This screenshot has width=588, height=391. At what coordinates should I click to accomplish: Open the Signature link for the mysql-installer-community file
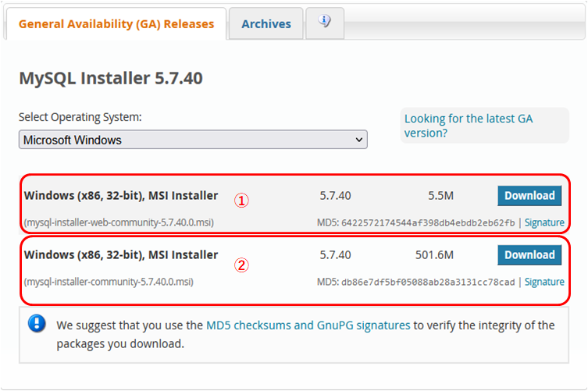[544, 282]
